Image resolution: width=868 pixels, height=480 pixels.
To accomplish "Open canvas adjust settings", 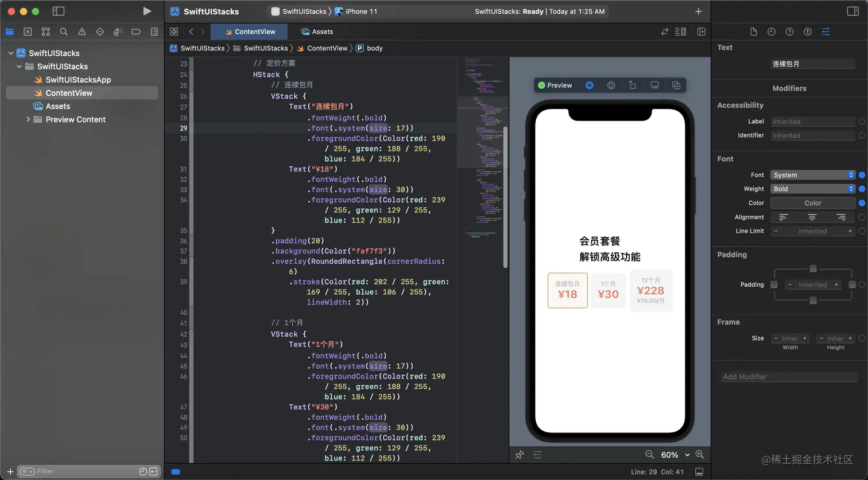I will click(537, 455).
